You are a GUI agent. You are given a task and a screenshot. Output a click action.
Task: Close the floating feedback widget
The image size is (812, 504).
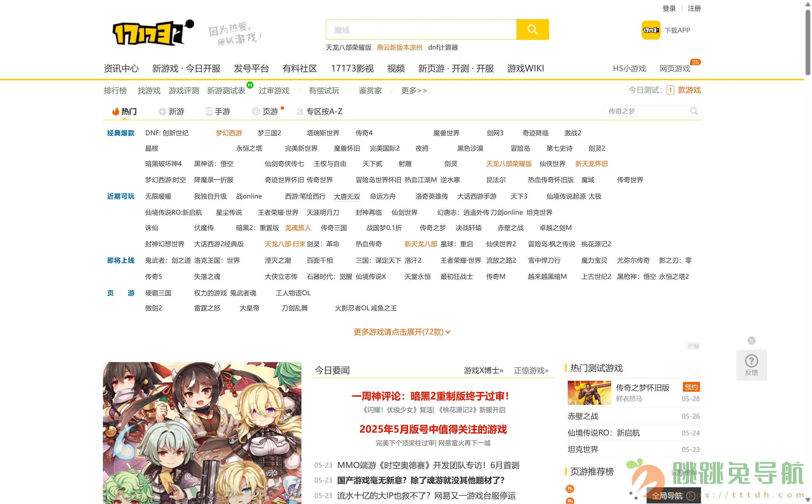tap(751, 340)
